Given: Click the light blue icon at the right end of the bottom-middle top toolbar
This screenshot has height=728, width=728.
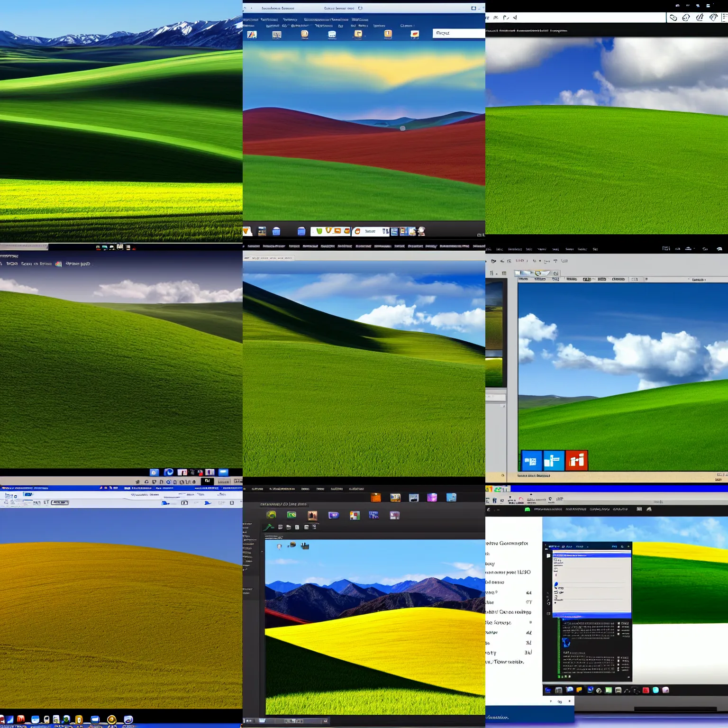Looking at the screenshot, I should pos(451,497).
